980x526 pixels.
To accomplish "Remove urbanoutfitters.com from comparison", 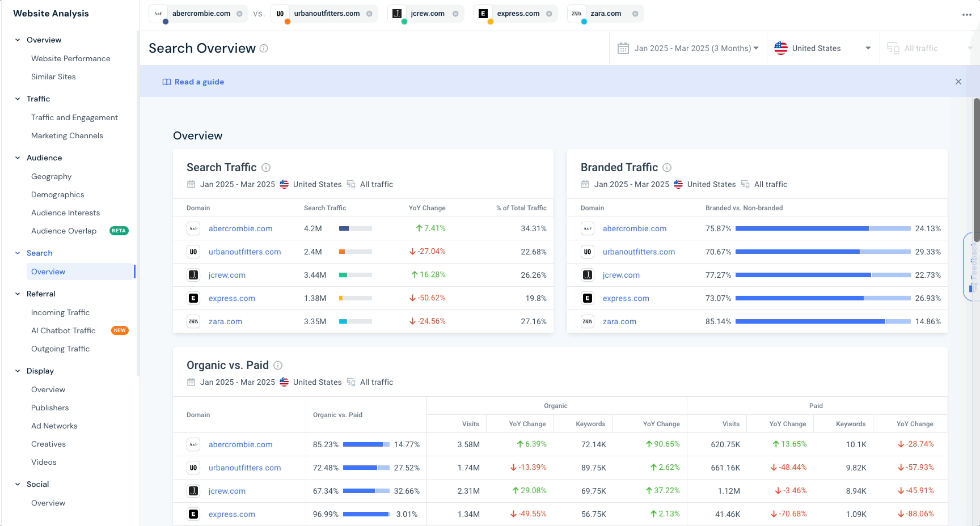I will point(369,14).
